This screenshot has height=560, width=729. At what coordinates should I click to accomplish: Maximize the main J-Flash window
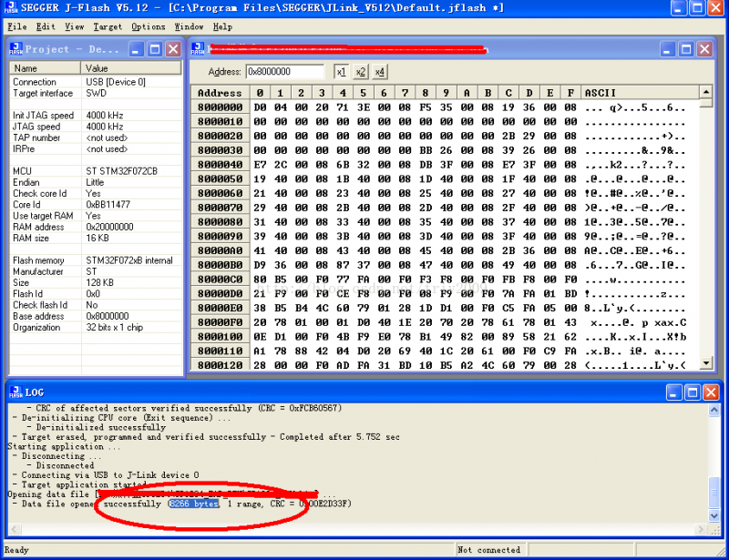tap(697, 8)
